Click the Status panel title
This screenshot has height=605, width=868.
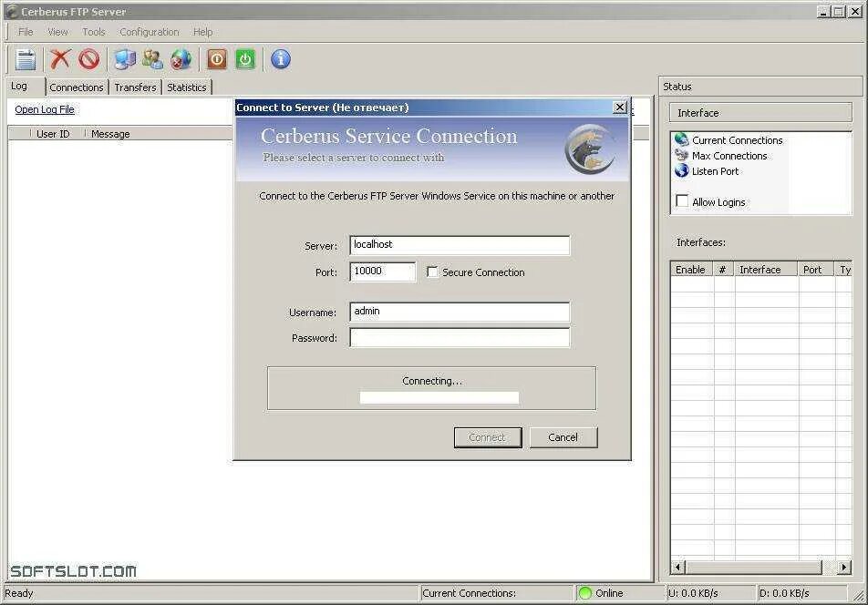point(677,87)
